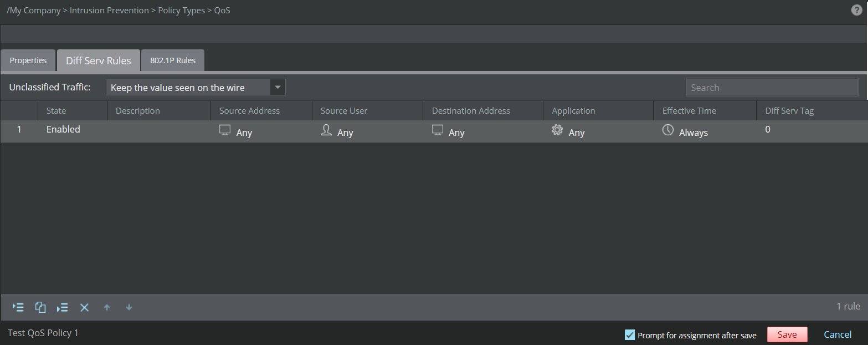Focus the Search field
Image resolution: width=868 pixels, height=345 pixels.
(772, 88)
